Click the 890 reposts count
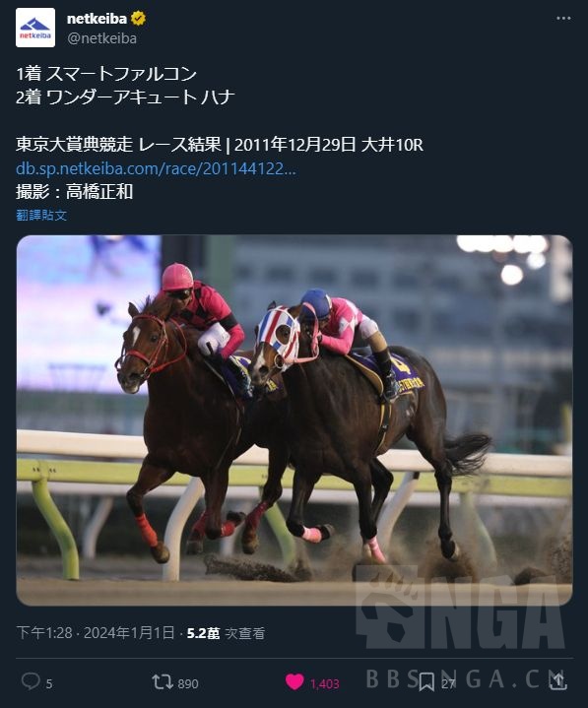The width and height of the screenshot is (588, 708). 188,684
